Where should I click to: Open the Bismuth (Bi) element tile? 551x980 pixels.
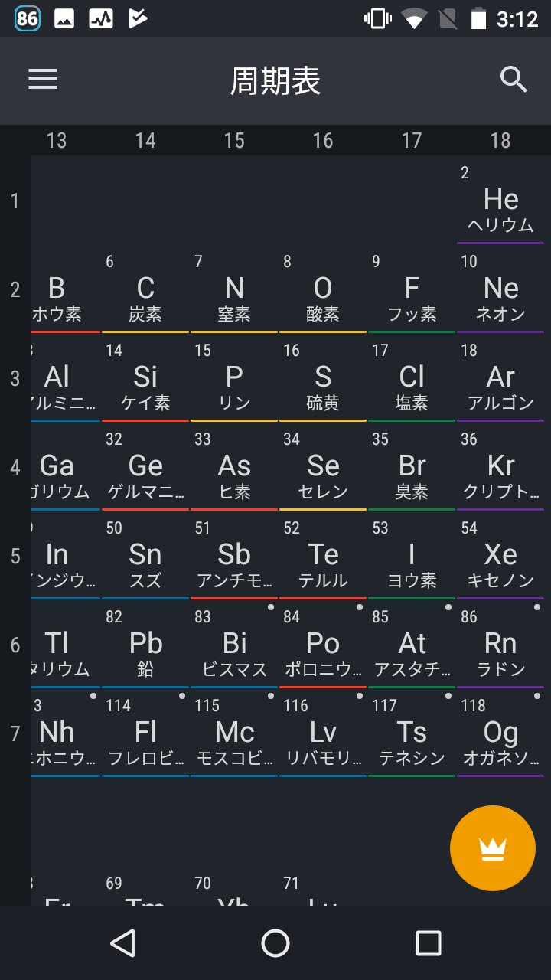point(234,648)
